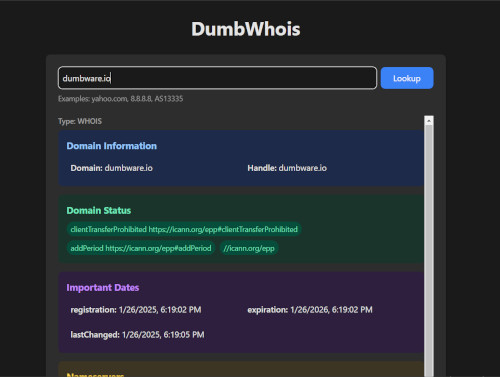This screenshot has width=500, height=377.
Task: Click the scrollbar up arrow
Action: point(429,120)
